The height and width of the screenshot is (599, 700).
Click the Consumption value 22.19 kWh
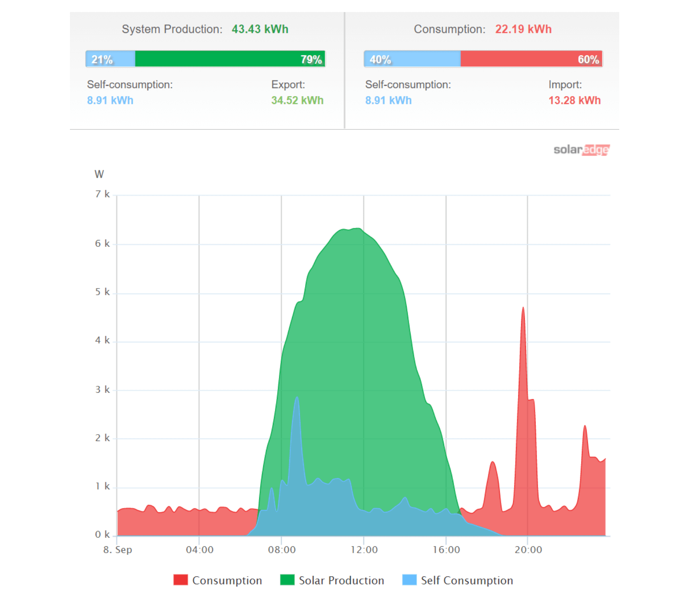523,29
